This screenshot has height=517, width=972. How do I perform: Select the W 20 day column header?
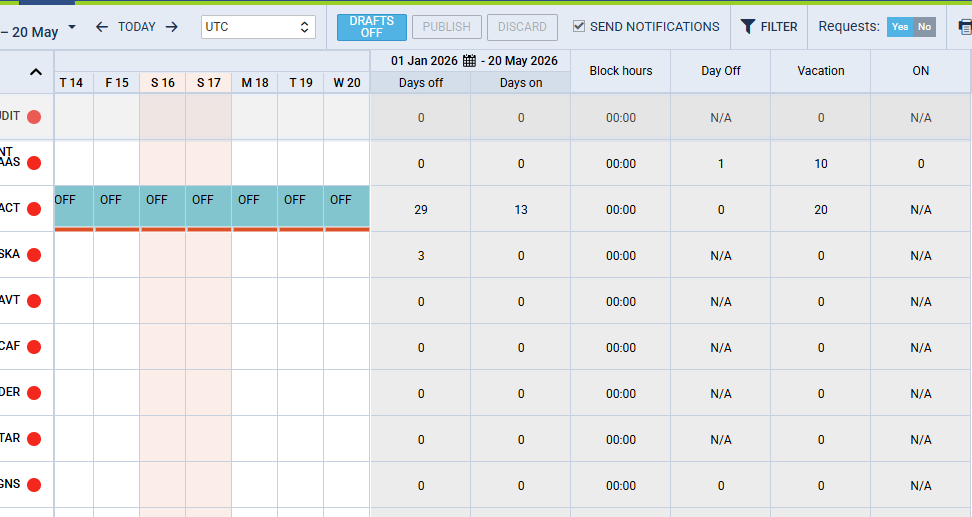pos(347,82)
